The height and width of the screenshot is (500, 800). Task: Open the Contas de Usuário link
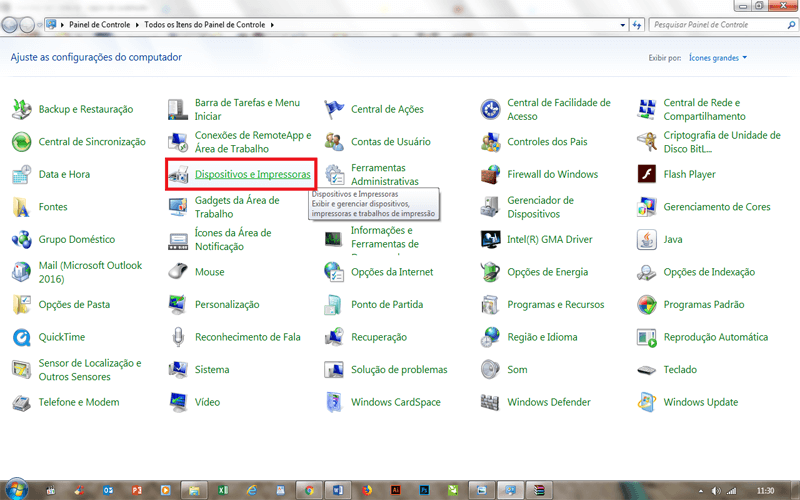point(391,142)
